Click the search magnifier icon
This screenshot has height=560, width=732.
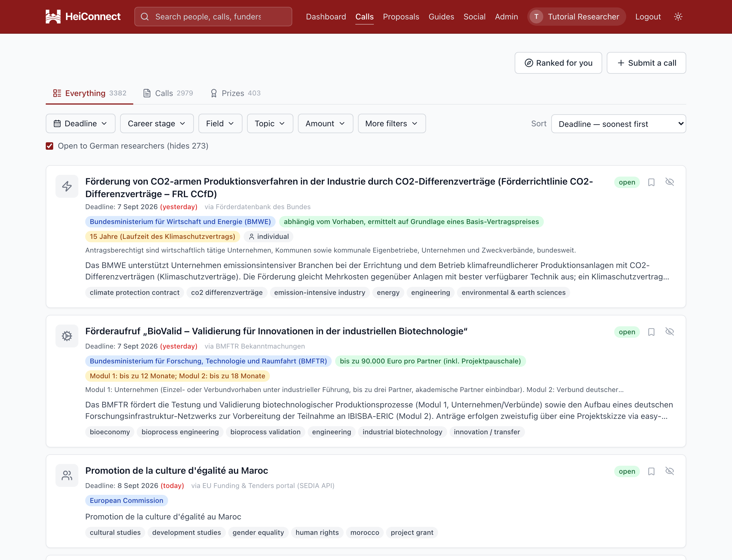tap(144, 17)
